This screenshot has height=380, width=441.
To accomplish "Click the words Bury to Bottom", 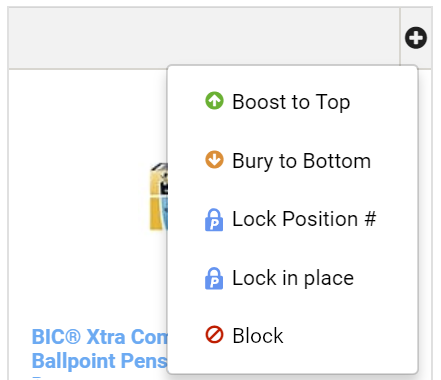I will click(x=302, y=161).
